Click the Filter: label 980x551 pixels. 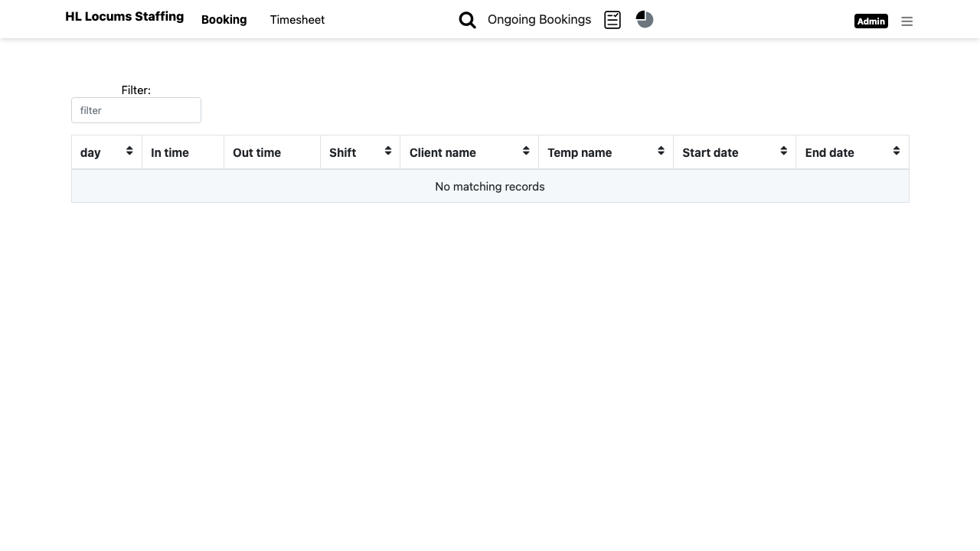[136, 90]
